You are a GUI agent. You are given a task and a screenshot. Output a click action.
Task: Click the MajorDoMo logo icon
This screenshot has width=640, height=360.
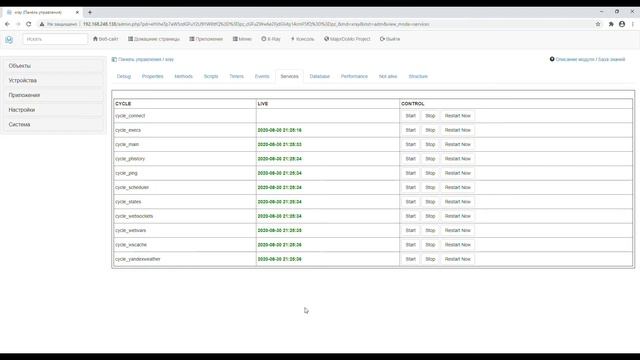(9, 39)
